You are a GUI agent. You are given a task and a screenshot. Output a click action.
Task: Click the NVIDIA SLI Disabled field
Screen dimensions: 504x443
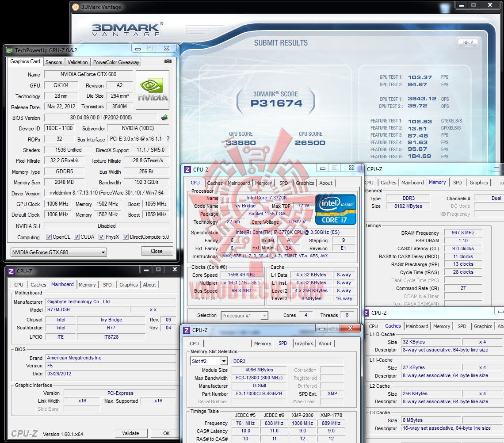[107, 226]
